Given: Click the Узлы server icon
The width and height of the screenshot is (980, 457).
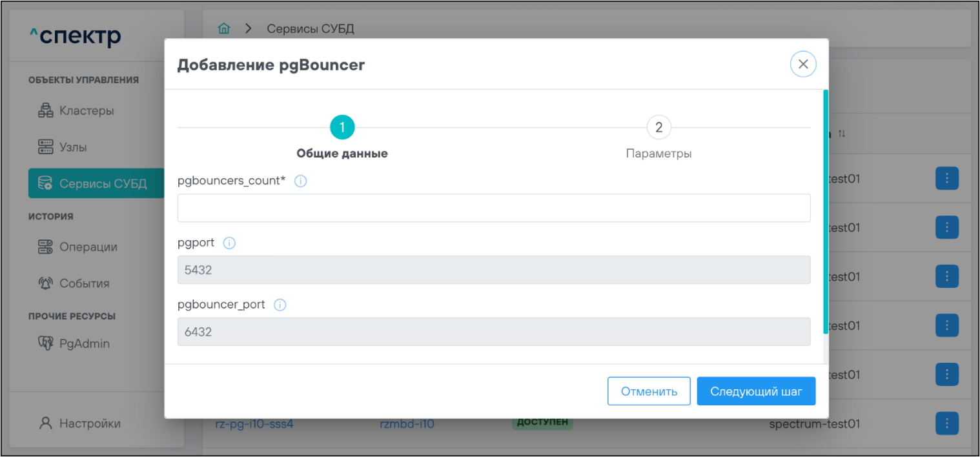Looking at the screenshot, I should click(x=45, y=147).
